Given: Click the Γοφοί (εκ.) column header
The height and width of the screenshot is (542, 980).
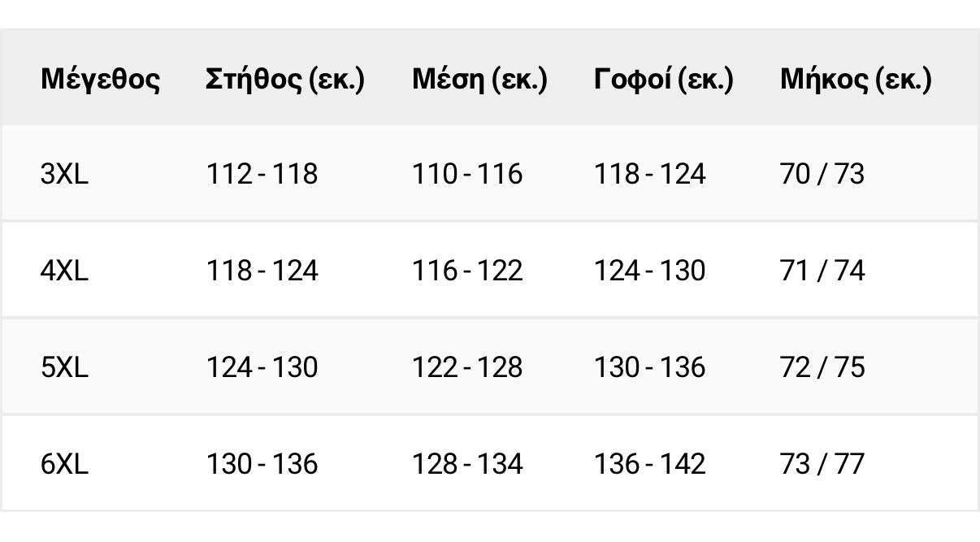Looking at the screenshot, I should click(x=664, y=80).
